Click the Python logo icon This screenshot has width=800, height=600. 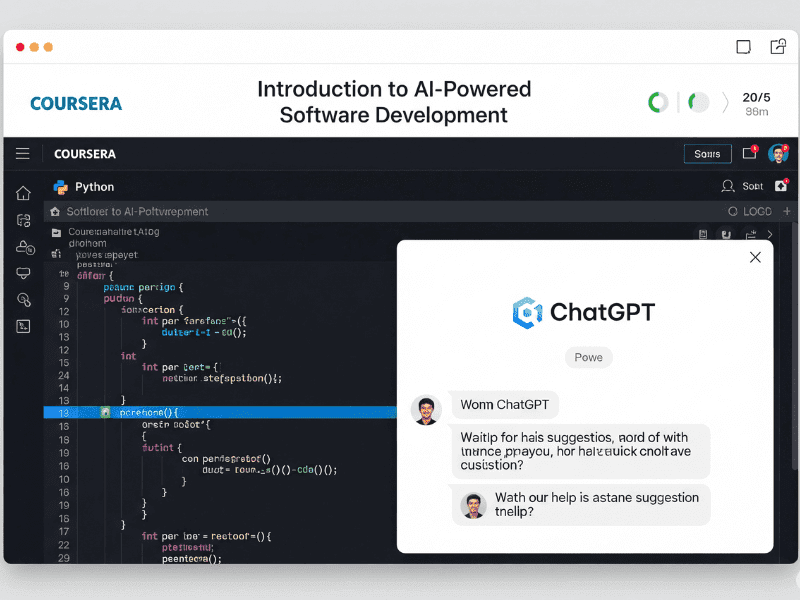coord(61,187)
